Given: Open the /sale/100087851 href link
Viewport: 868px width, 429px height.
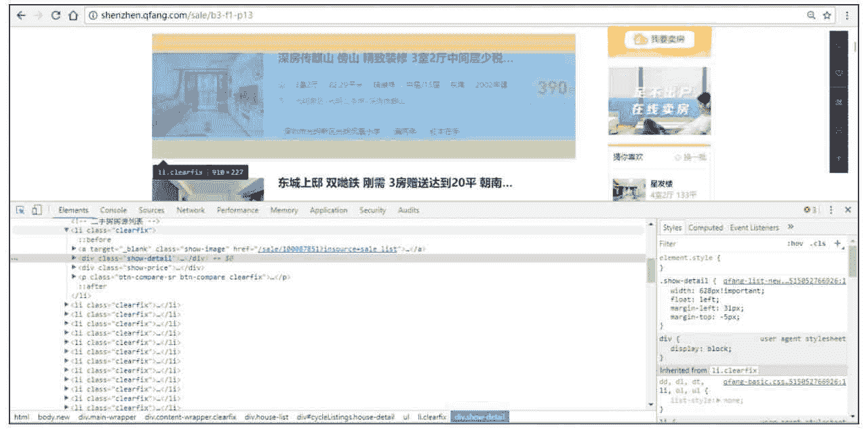Looking at the screenshot, I should point(327,249).
